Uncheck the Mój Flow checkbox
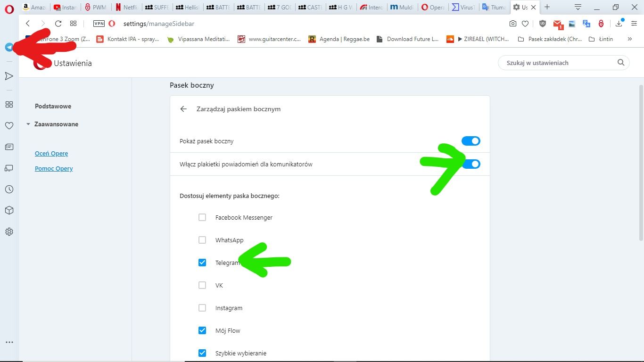The width and height of the screenshot is (644, 362). [x=202, y=330]
